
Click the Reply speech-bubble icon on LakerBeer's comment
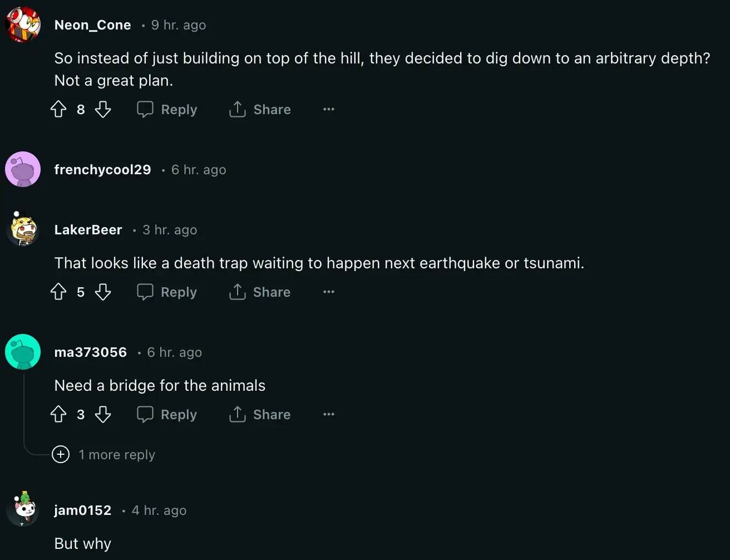click(145, 292)
